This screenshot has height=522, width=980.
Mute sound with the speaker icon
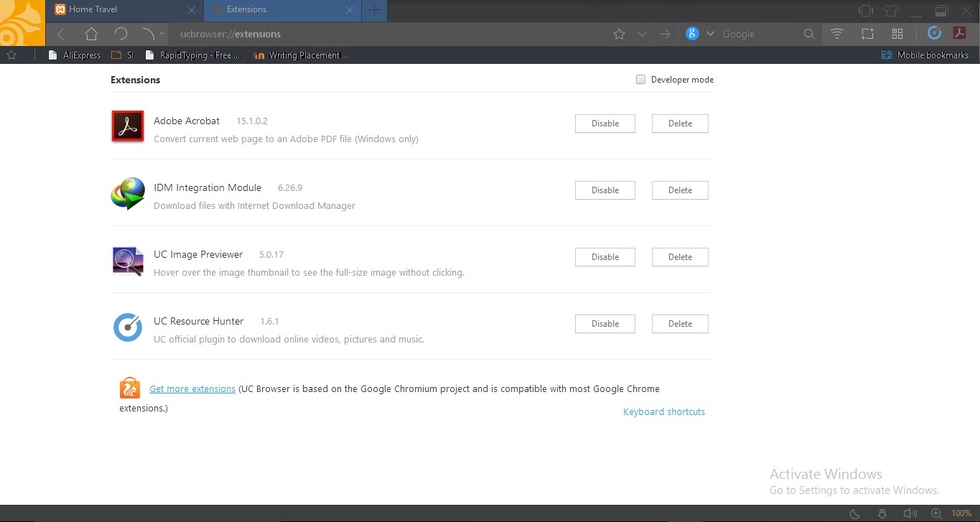910,513
